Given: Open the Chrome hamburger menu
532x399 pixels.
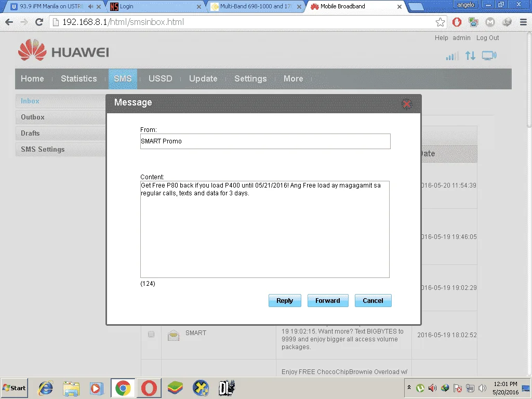Looking at the screenshot, I should tap(523, 22).
